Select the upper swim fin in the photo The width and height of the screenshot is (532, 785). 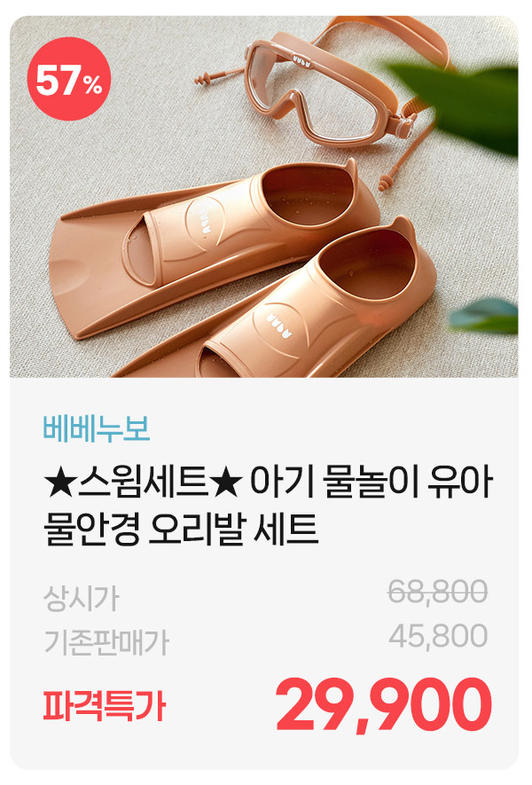click(x=214, y=243)
